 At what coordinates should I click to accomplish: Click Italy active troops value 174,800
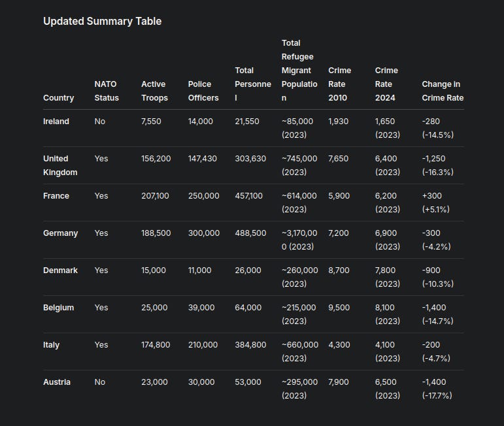tap(156, 345)
